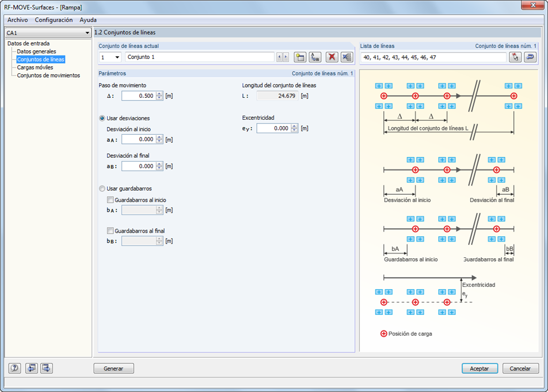Open the Configuración menu
The height and width of the screenshot is (392, 548).
pos(54,20)
